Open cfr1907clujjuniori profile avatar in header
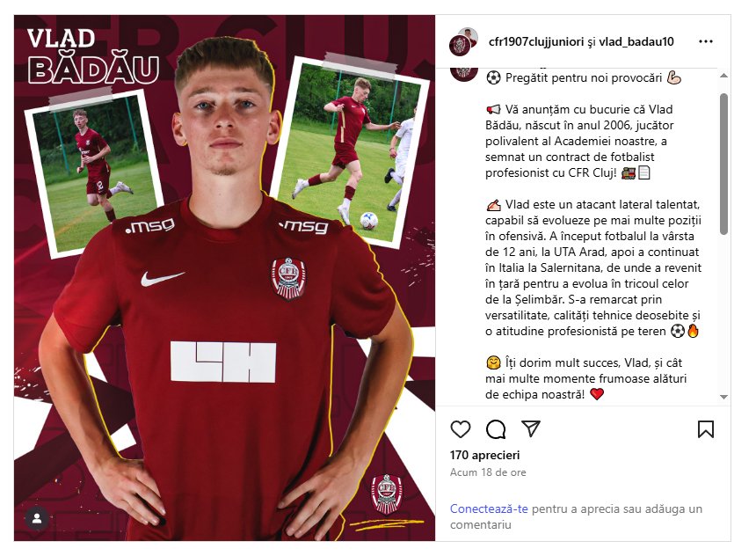Screen dimensions: 756x556 pyautogui.click(x=463, y=42)
